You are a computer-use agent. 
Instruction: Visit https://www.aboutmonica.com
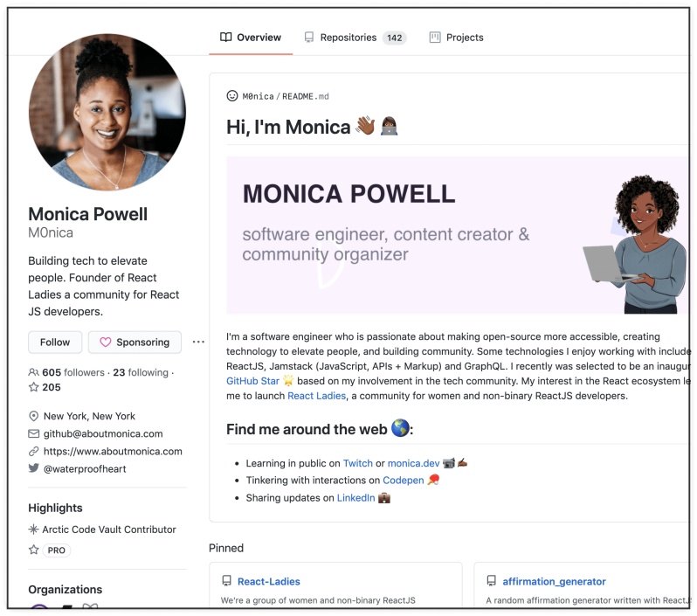[113, 452]
